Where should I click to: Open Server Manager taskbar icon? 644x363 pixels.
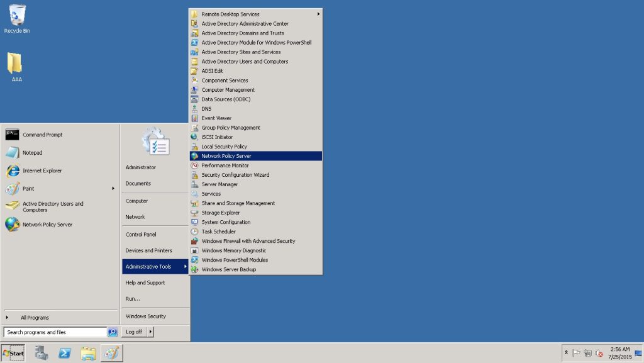click(42, 353)
